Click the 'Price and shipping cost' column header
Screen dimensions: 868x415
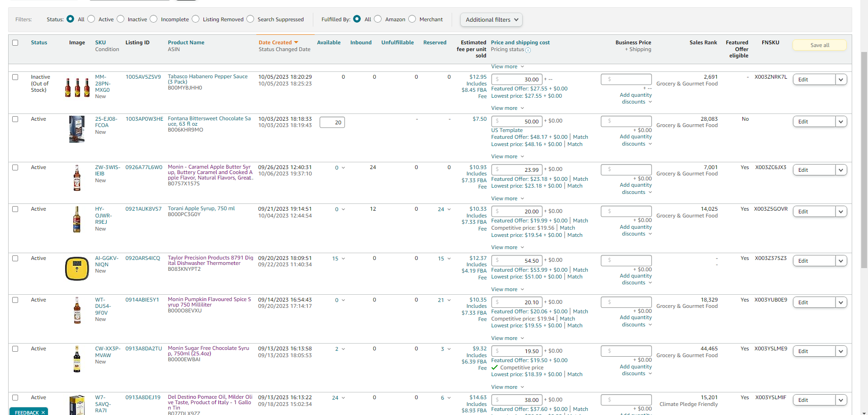[x=520, y=42]
